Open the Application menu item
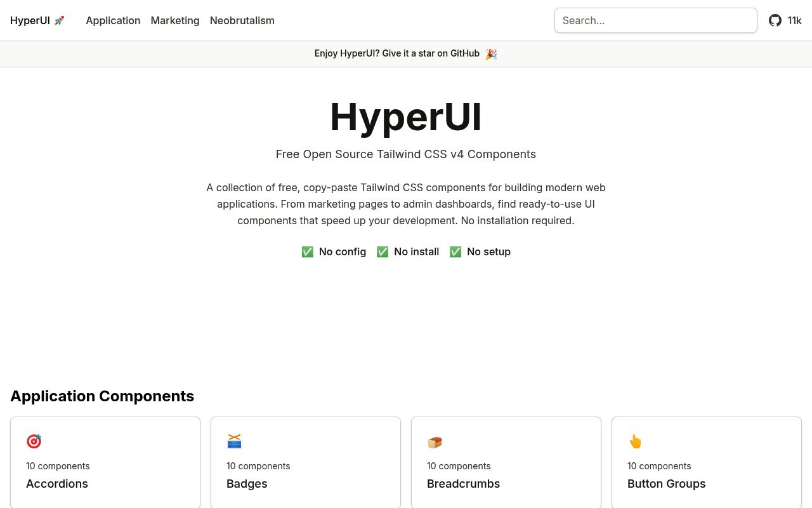 113,20
